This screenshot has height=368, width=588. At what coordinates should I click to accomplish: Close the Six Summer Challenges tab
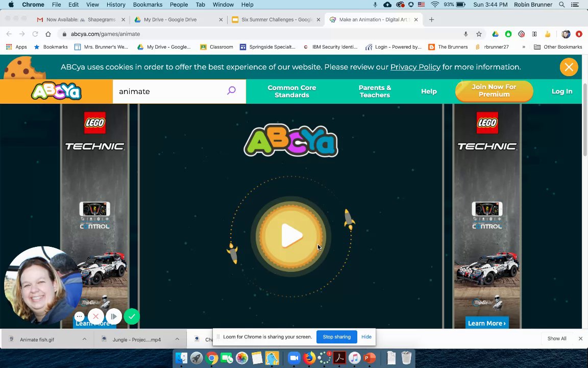pyautogui.click(x=318, y=19)
